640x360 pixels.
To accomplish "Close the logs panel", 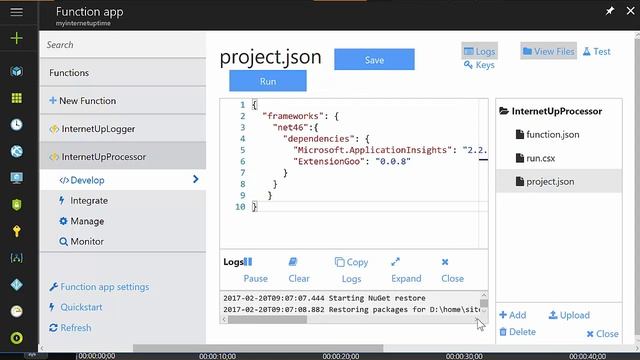I will pos(452,270).
